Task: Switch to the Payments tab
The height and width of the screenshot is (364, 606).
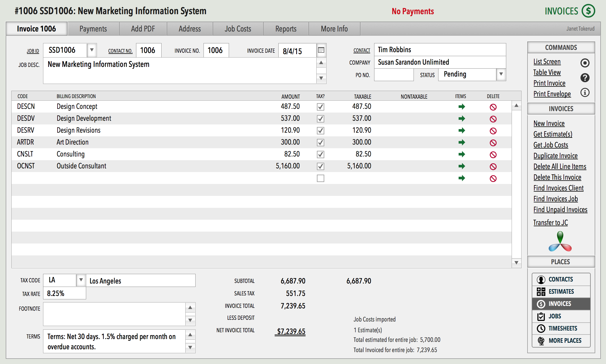Action: [x=93, y=29]
